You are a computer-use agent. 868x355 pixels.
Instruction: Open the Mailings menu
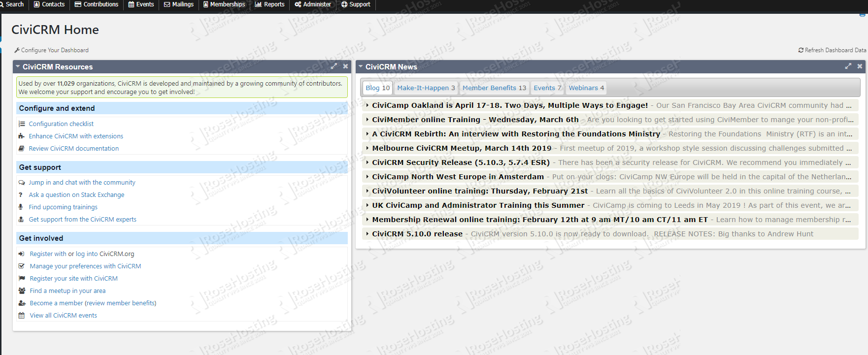click(179, 4)
